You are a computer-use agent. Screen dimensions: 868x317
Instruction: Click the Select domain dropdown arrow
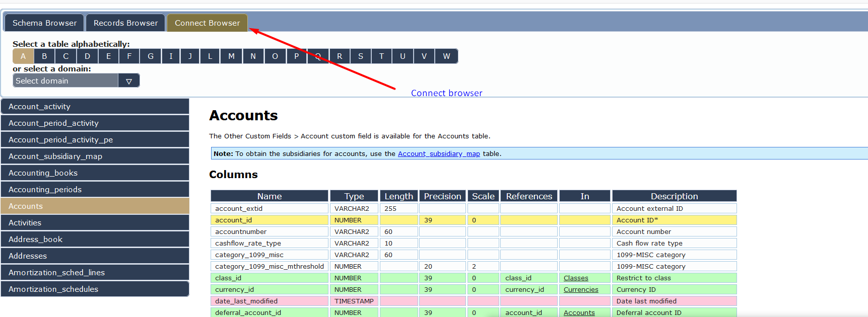(129, 81)
